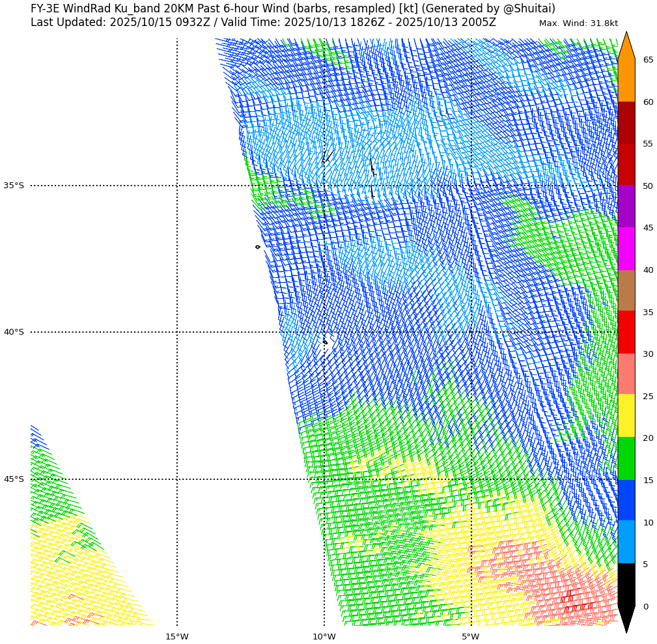
Task: Click the black arrow tip below the colorbar
Action: (x=626, y=620)
